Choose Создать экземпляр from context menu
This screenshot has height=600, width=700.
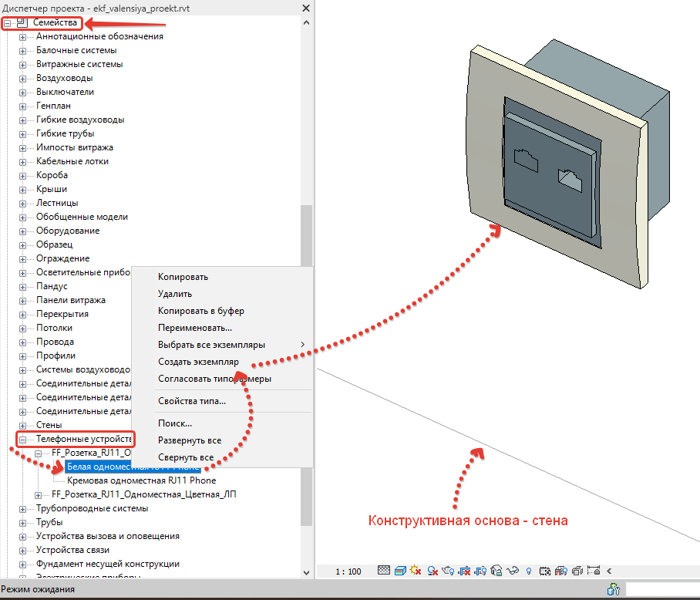198,362
